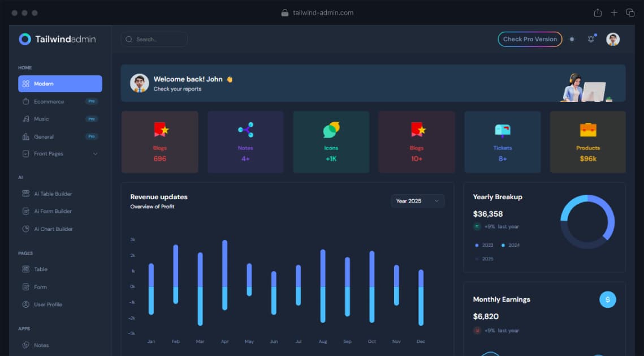Open the Ecommerce sidebar item

click(49, 101)
